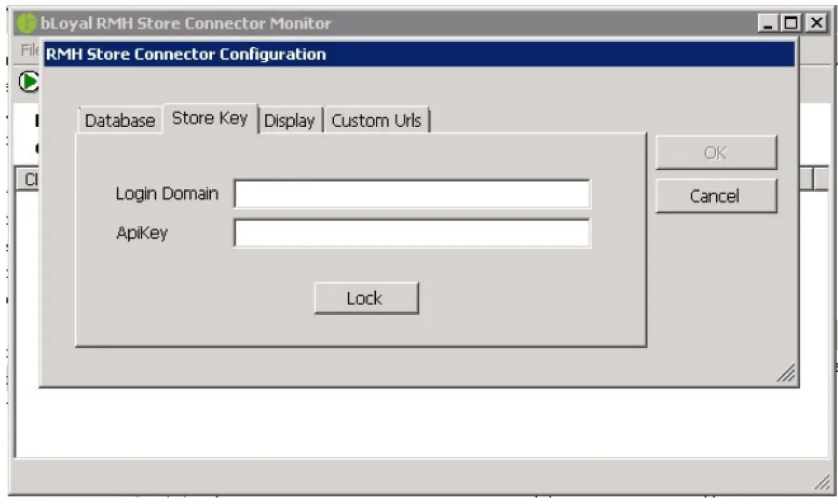Screen dimensions: 838x504
Task: Click the "ApiKey" label
Action: click(142, 233)
